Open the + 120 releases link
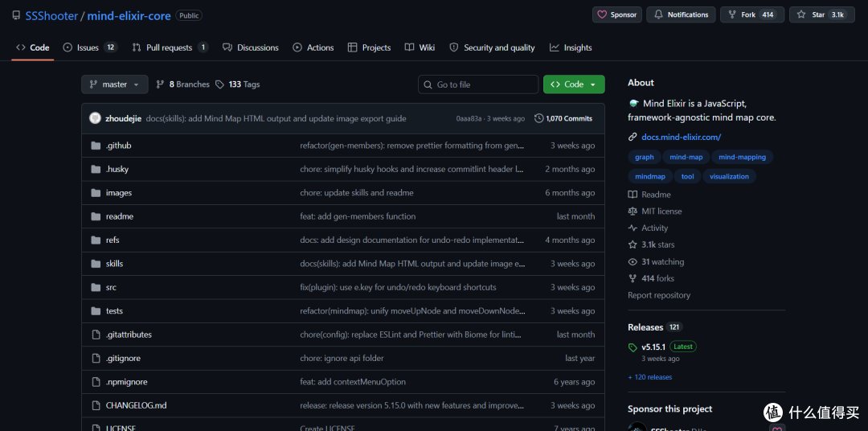The width and height of the screenshot is (868, 431). point(650,377)
